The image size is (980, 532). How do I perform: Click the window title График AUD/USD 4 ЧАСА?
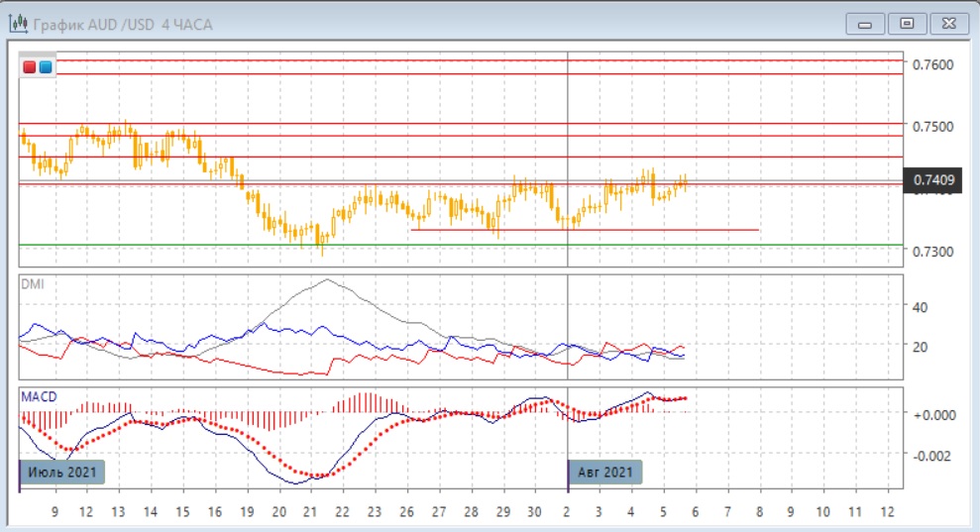[122, 24]
